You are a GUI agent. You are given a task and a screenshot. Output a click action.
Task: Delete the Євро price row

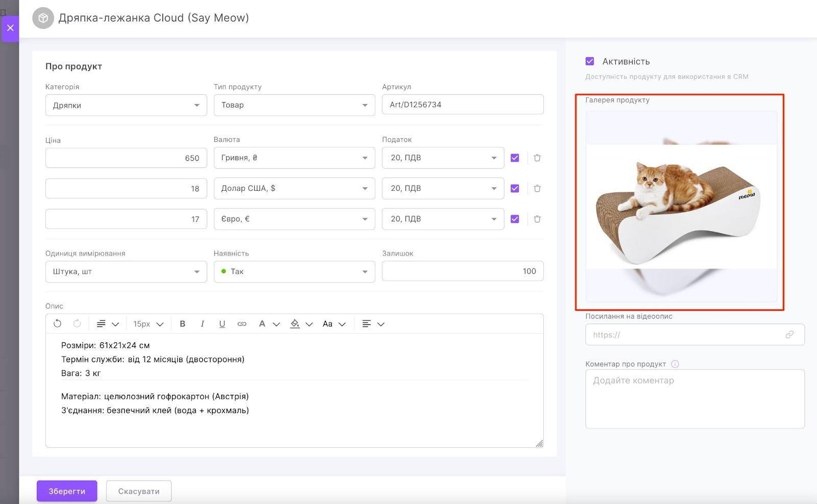[x=537, y=219]
